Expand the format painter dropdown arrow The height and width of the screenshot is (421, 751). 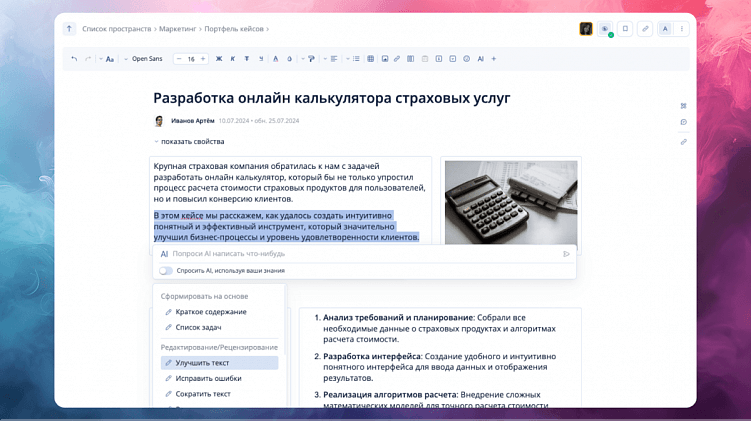pos(303,59)
